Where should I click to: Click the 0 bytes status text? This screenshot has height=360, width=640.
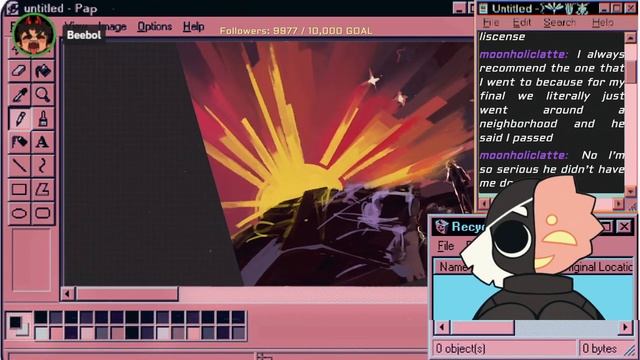click(x=600, y=349)
